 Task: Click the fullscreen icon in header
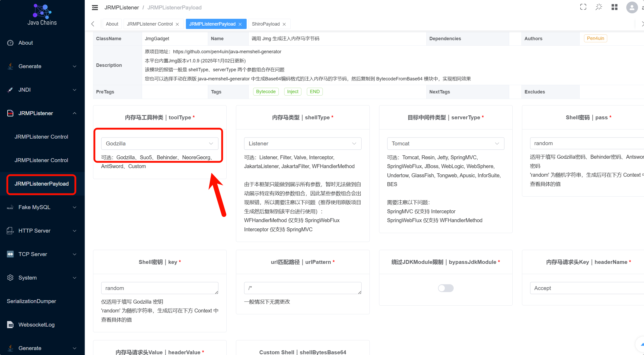pos(583,7)
